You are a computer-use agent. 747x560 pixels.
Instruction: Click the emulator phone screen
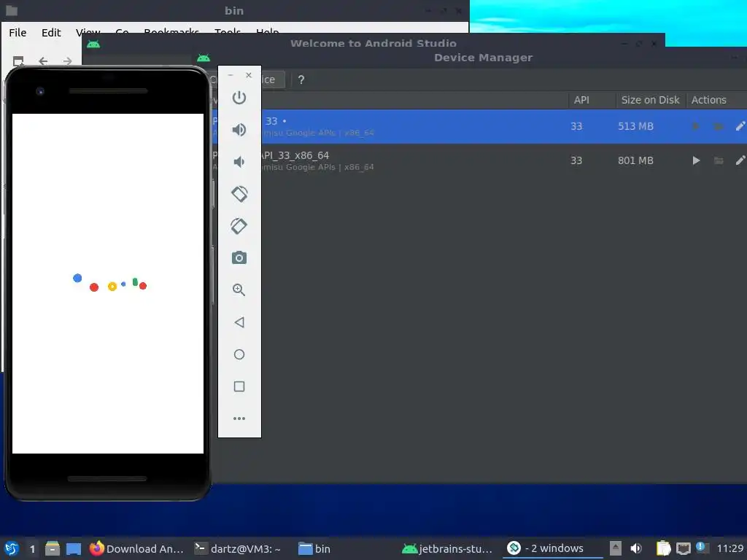108,284
